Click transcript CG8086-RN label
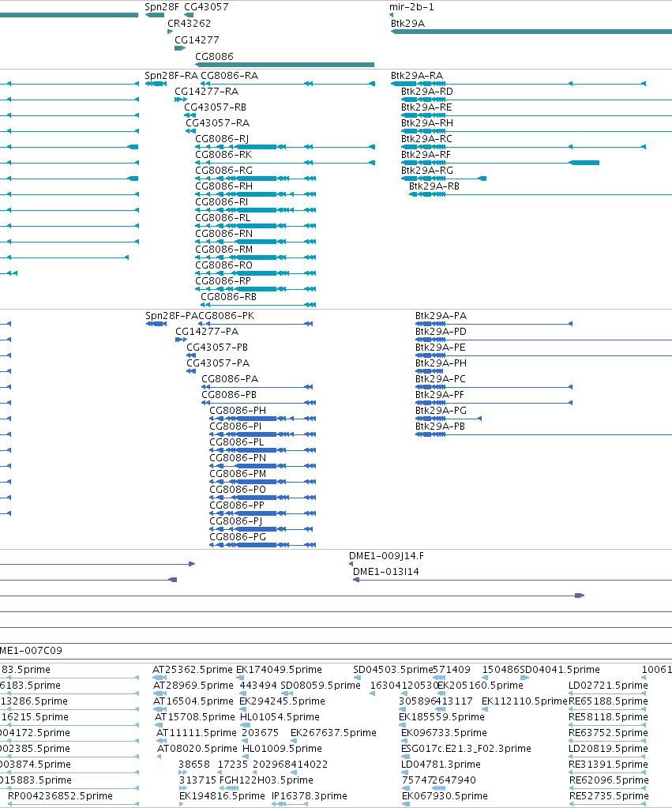The width and height of the screenshot is (672, 808). click(x=223, y=234)
